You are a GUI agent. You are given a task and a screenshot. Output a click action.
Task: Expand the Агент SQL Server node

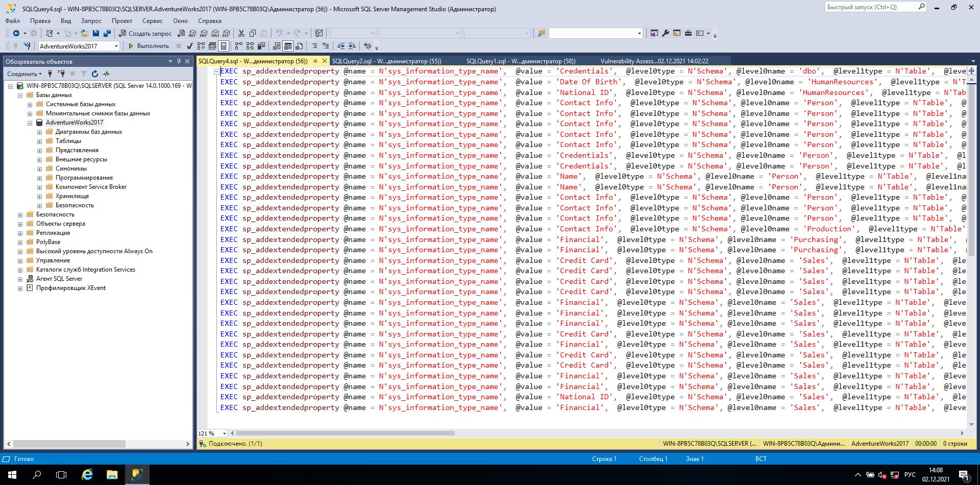coord(20,279)
